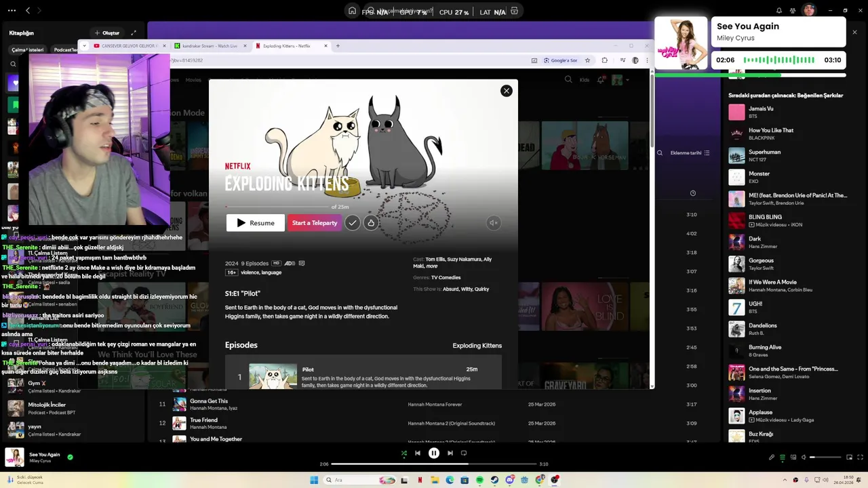This screenshot has width=868, height=488.
Task: Enter Spotify fullscreen mode
Action: [861, 457]
